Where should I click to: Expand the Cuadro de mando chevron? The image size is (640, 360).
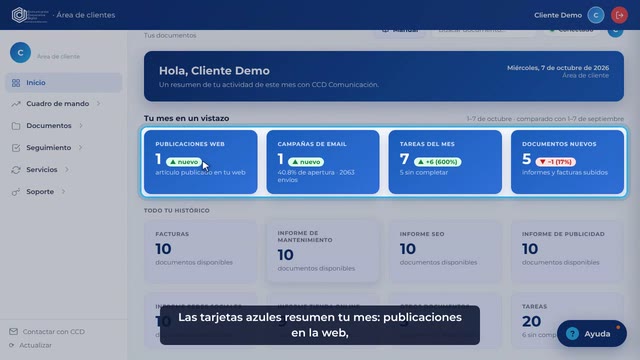(98, 104)
